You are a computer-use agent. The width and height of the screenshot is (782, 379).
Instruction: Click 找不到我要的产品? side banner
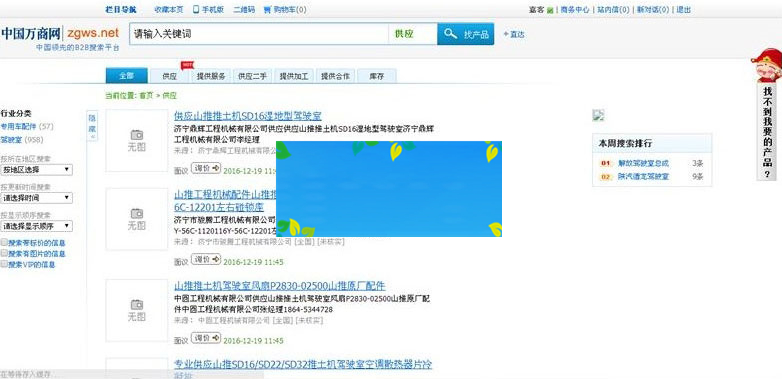point(768,132)
